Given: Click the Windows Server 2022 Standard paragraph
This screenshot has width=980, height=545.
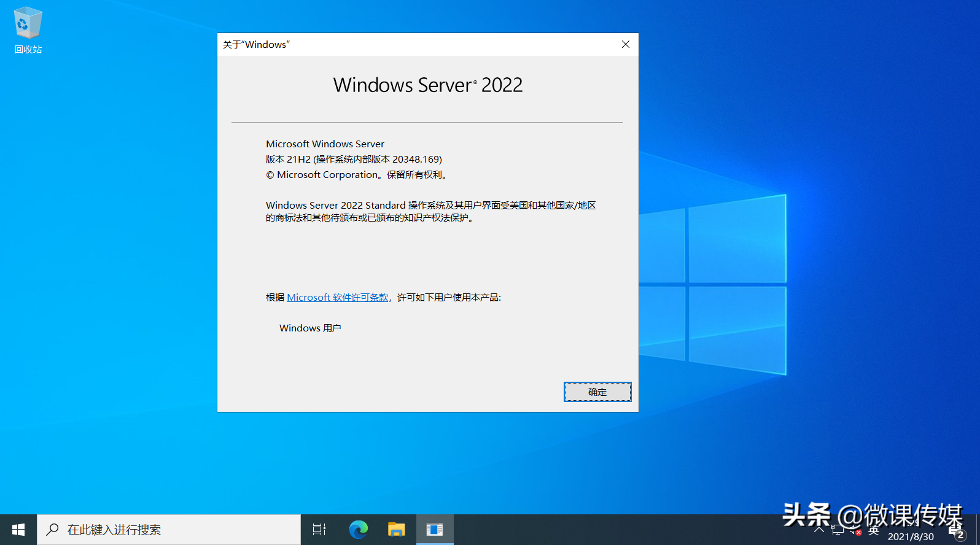Looking at the screenshot, I should pyautogui.click(x=431, y=212).
